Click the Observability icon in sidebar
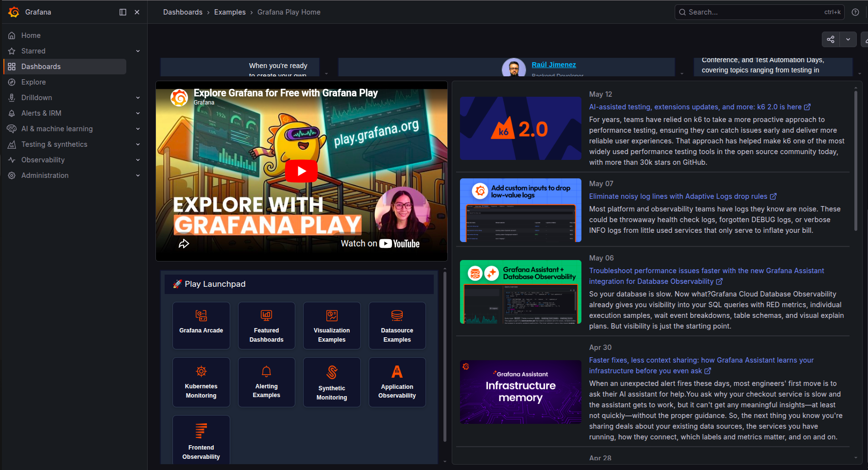 click(x=12, y=160)
